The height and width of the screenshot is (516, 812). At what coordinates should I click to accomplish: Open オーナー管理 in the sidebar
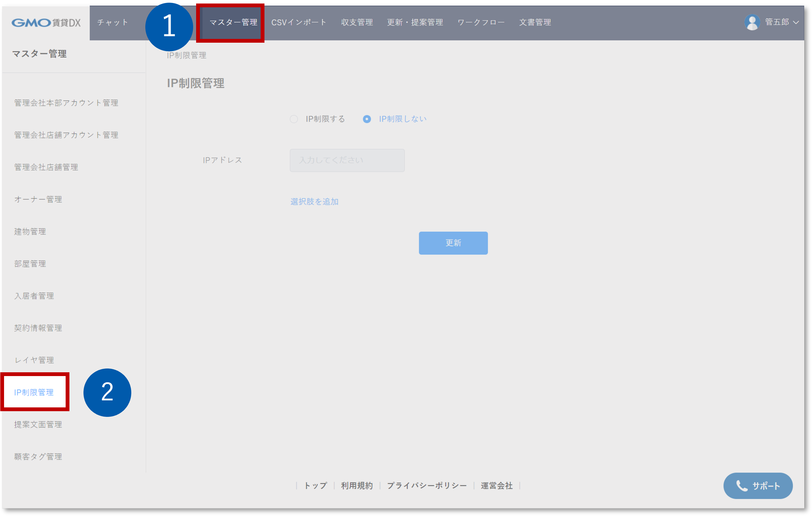(38, 199)
